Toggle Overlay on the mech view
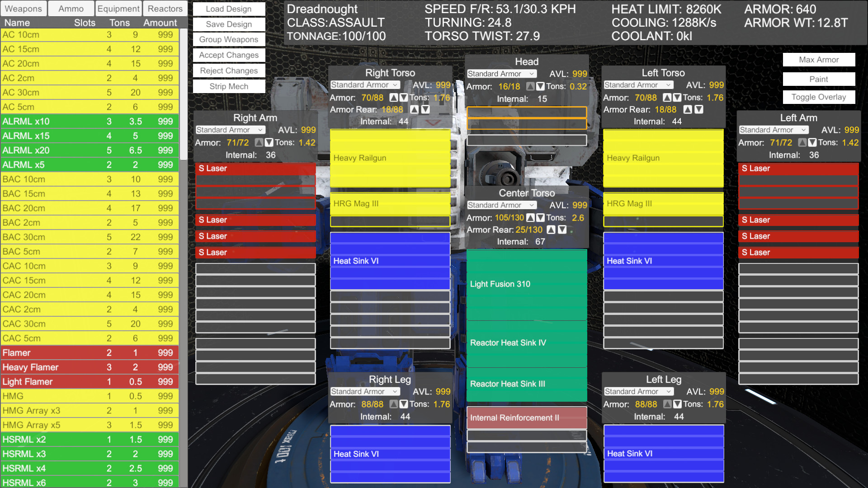The image size is (868, 488). [x=818, y=97]
